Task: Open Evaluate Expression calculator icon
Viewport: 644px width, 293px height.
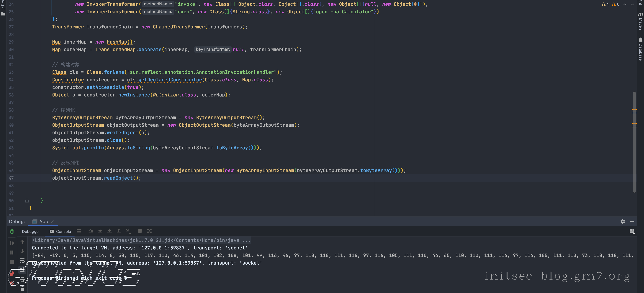Action: click(x=140, y=231)
